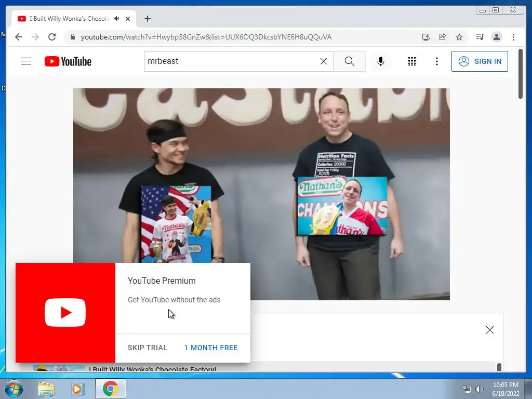Image resolution: width=532 pixels, height=399 pixels.
Task: Click the taskbar clock showing 10:05 PM
Action: [506, 389]
